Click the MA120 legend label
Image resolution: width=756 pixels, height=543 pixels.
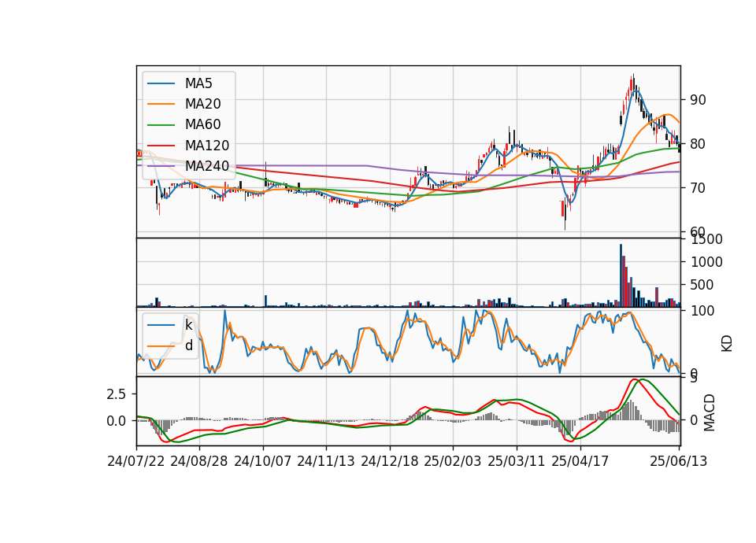(x=207, y=146)
